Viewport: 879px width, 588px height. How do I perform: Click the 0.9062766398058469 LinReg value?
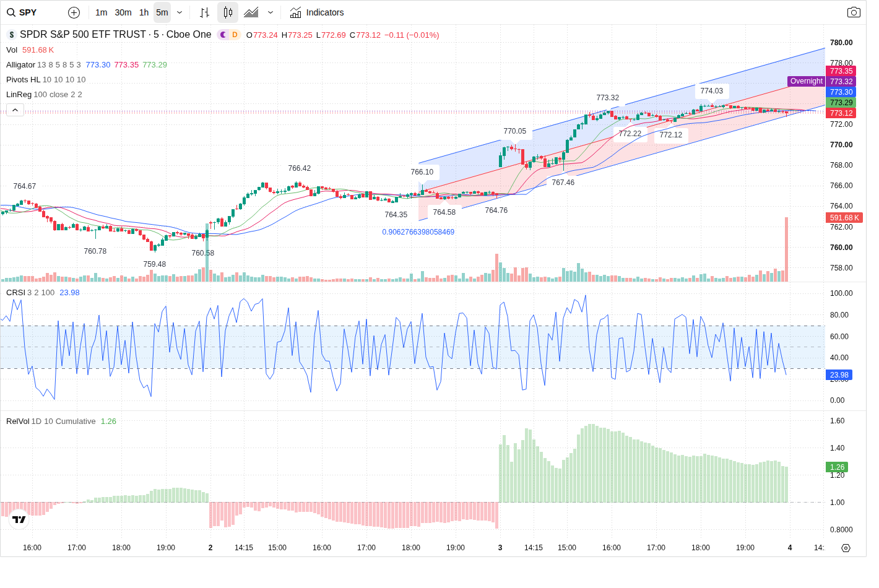click(x=418, y=232)
